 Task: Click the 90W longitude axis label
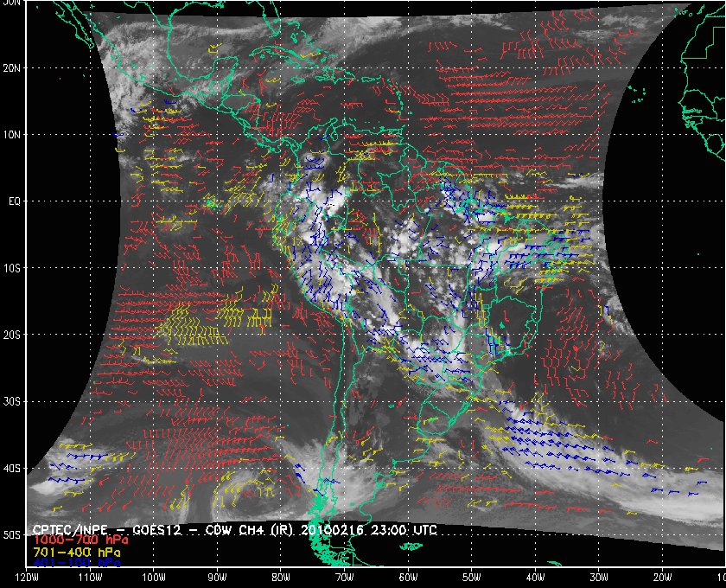pyautogui.click(x=217, y=578)
